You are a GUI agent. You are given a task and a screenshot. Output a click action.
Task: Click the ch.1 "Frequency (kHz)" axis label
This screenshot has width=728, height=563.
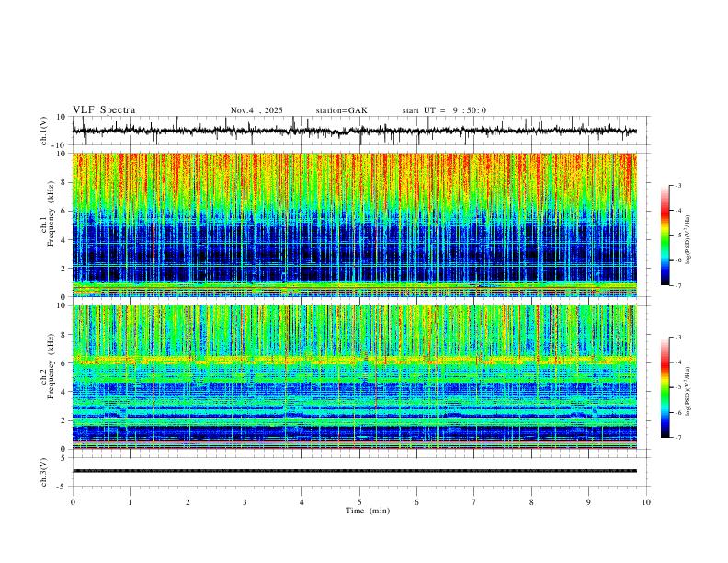tap(51, 214)
